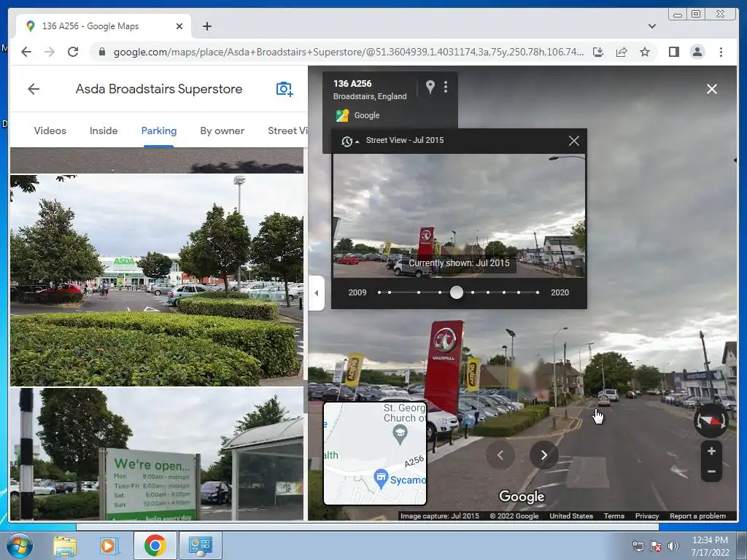Click the location pin icon for 136 A256
Screen dimensions: 747x560
[430, 87]
